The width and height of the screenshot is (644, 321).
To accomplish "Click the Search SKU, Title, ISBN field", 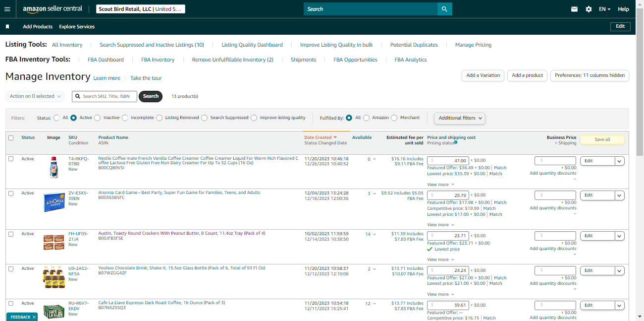I will 104,96.
